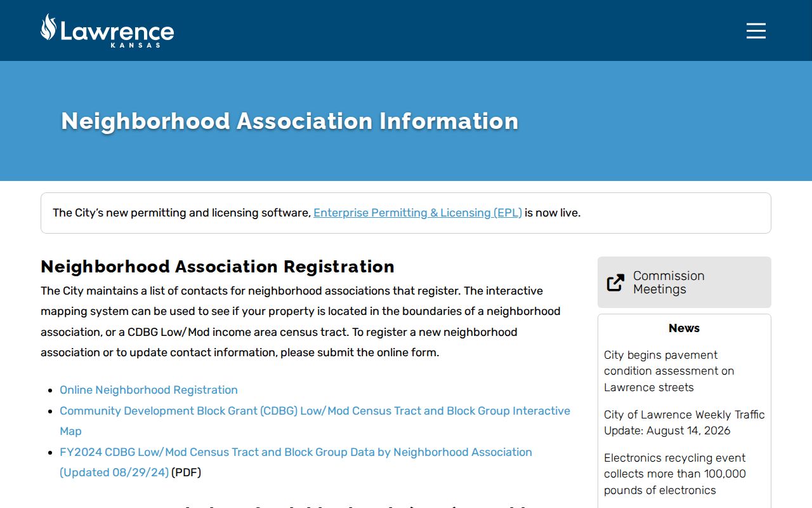The image size is (812, 508).
Task: Open Weekly Traffic Update August 14 article
Action: click(684, 422)
